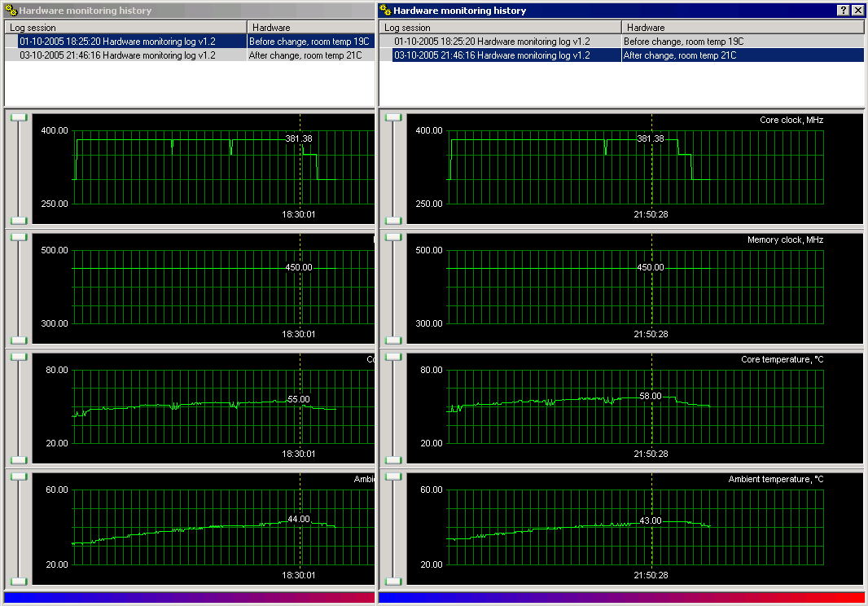Click 381.38 value on left core clock graph
Image resolution: width=868 pixels, height=606 pixels.
[x=299, y=138]
